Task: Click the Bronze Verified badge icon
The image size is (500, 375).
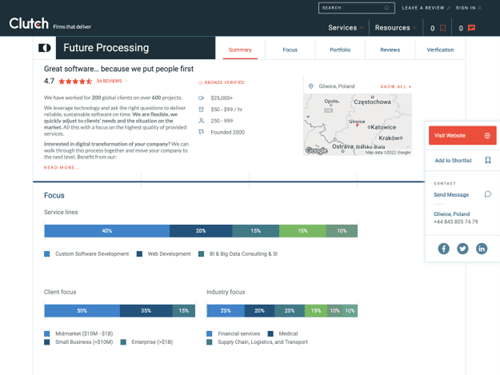Action: (x=200, y=82)
